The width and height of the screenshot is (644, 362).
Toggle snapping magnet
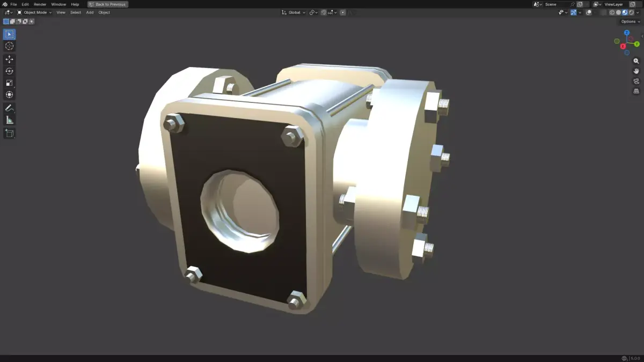pyautogui.click(x=324, y=12)
